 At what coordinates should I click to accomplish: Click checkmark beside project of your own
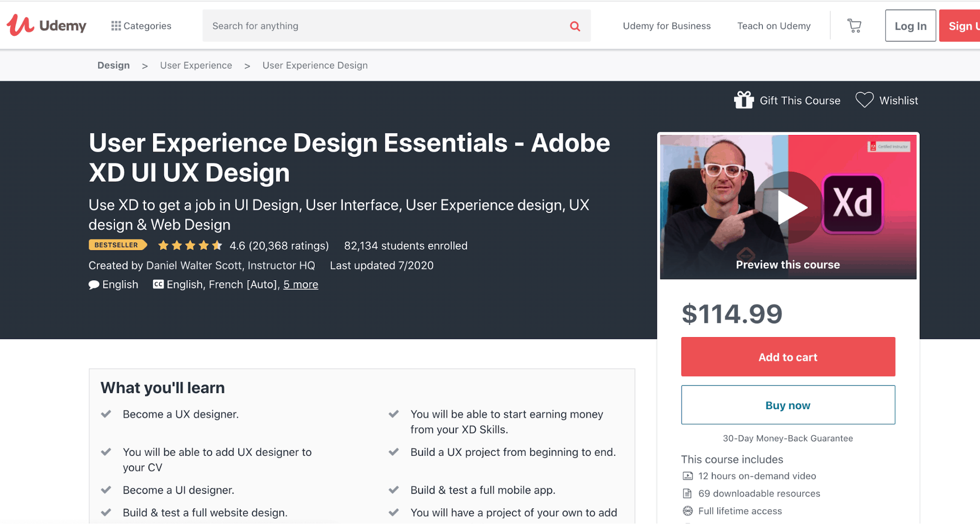[394, 513]
